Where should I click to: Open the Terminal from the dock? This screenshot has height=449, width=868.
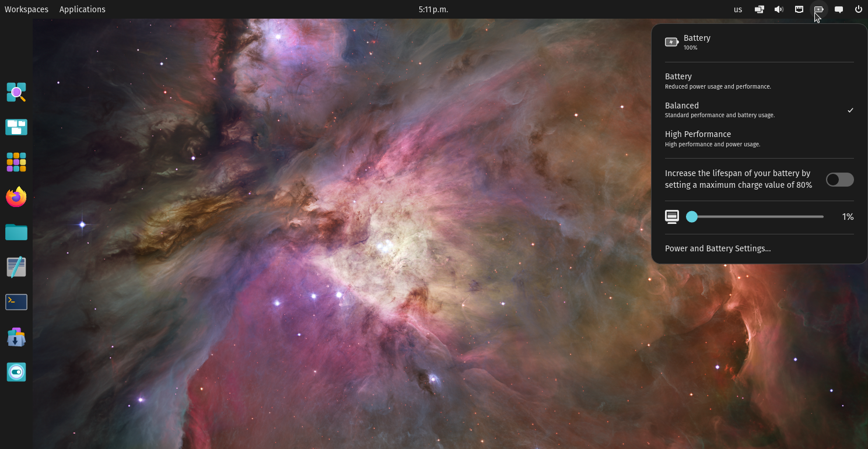coord(16,302)
